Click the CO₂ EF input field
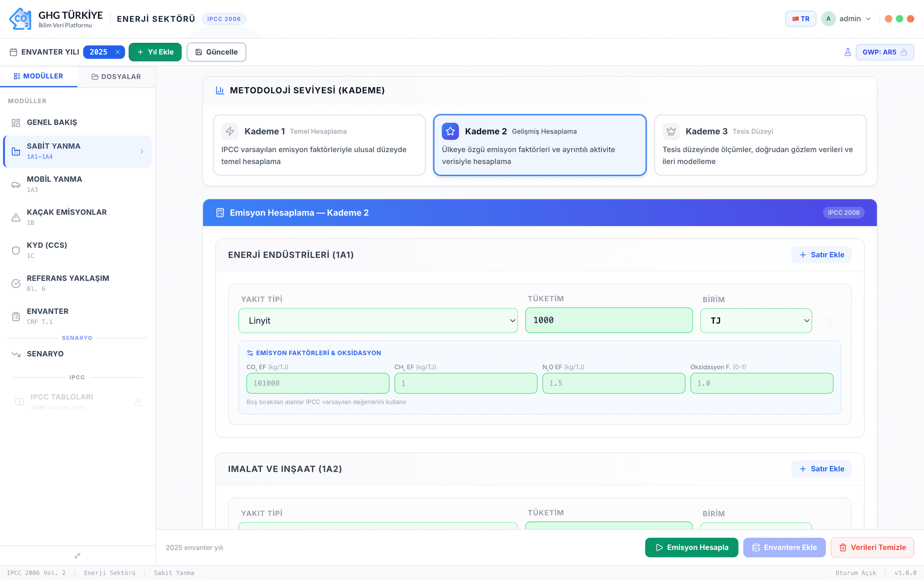This screenshot has width=924, height=580. 318,384
